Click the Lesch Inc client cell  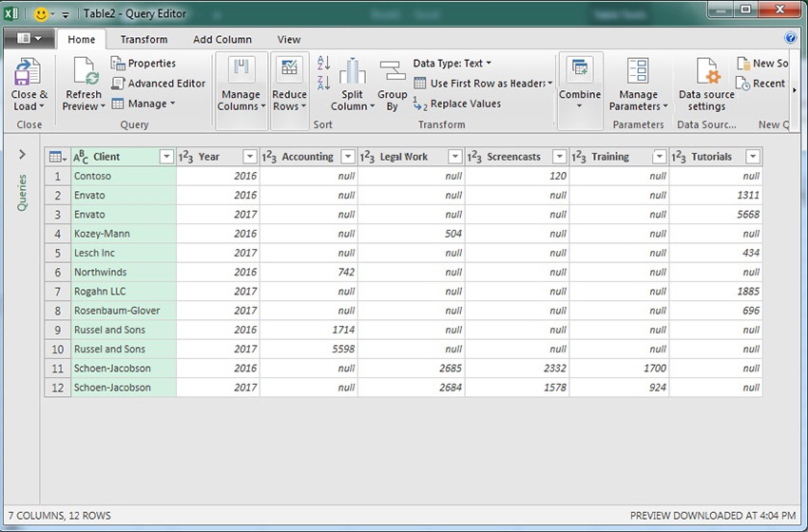[124, 253]
